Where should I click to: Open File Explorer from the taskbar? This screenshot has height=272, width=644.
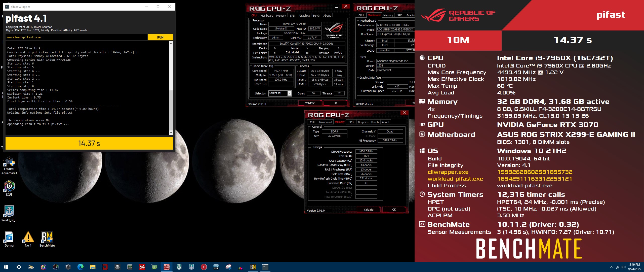click(x=93, y=267)
